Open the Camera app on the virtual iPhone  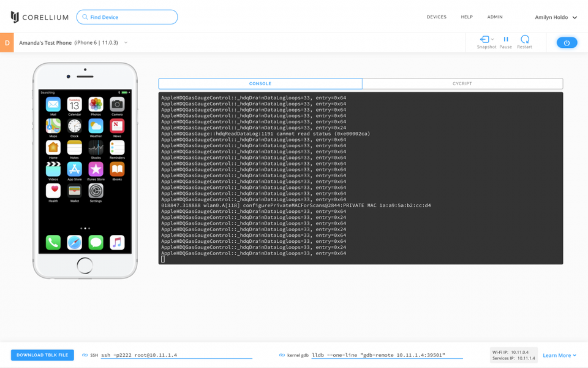click(x=116, y=105)
